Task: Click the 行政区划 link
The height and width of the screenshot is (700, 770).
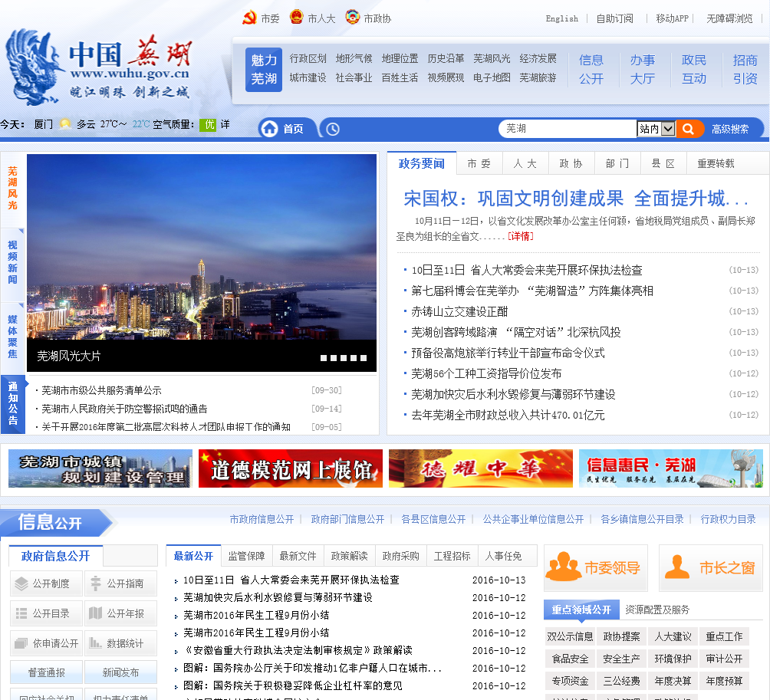Action: pos(308,58)
